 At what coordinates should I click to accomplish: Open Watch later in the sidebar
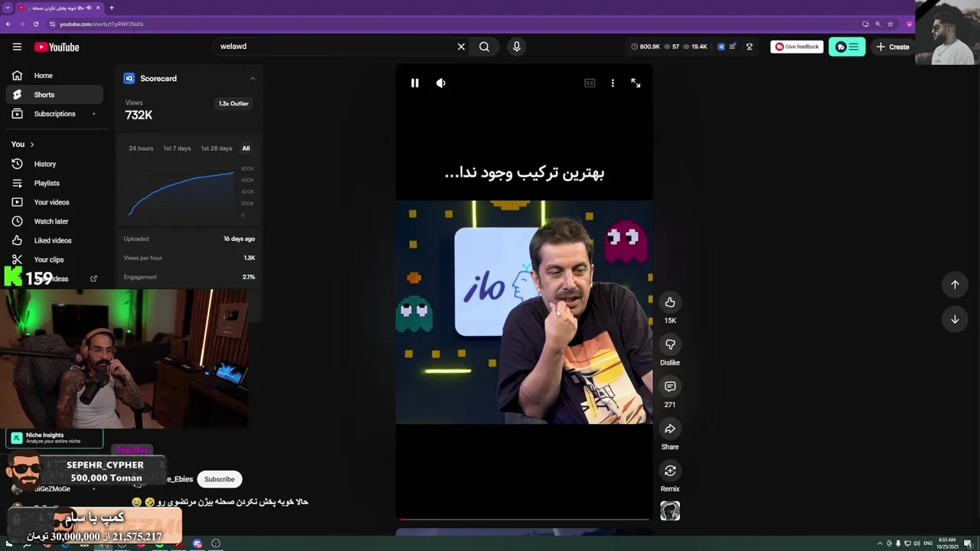(54, 221)
